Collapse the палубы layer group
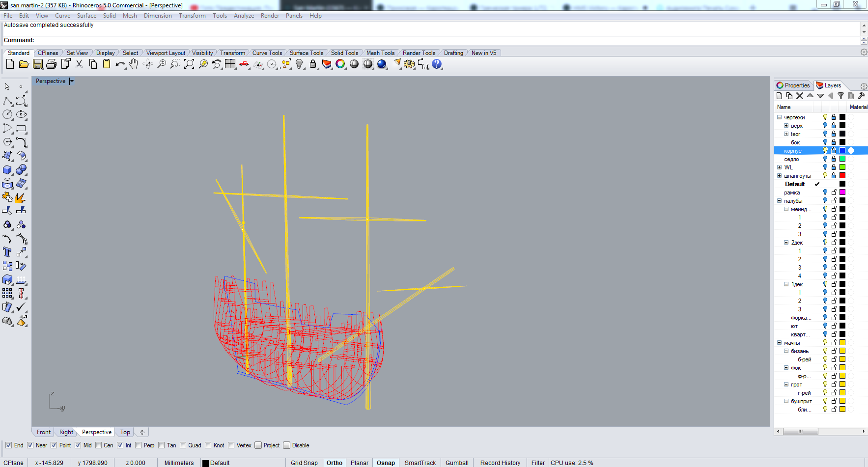Image resolution: width=868 pixels, height=467 pixels. 779,201
